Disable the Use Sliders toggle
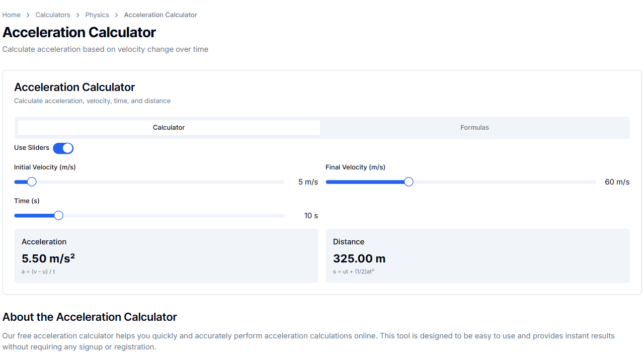Image resolution: width=644 pixels, height=362 pixels. 63,148
